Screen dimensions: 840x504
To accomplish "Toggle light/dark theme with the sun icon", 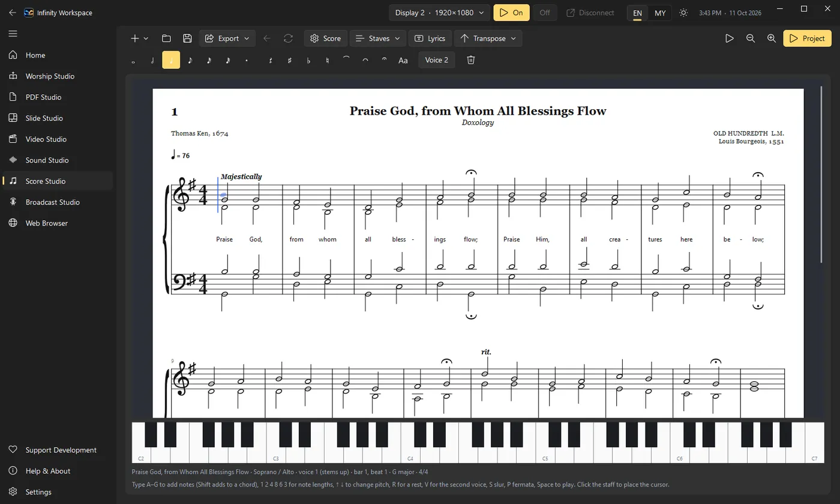I will coord(683,13).
